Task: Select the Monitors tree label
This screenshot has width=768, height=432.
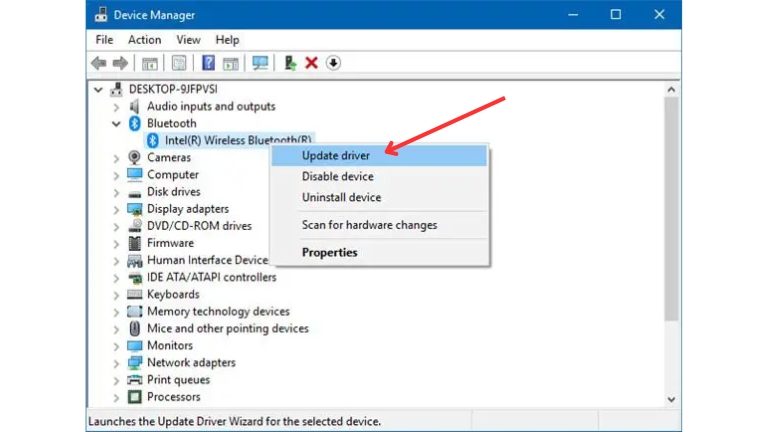Action: pos(170,345)
